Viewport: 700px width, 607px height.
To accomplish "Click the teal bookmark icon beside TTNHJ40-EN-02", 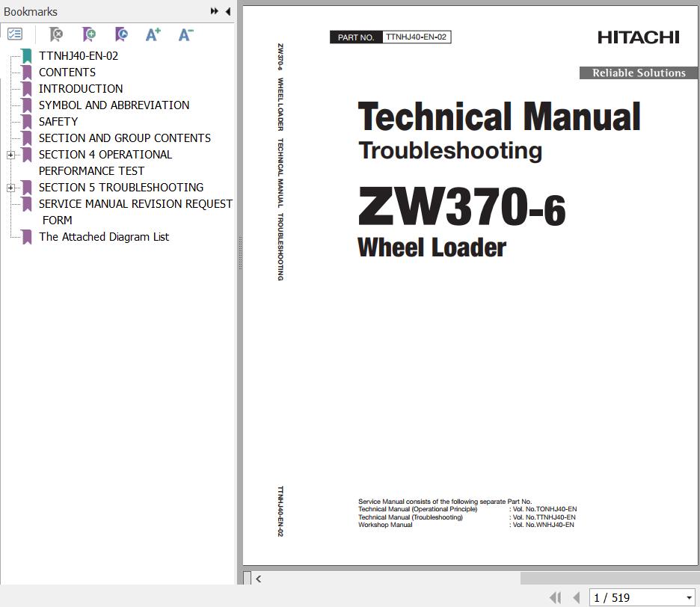I will (27, 56).
